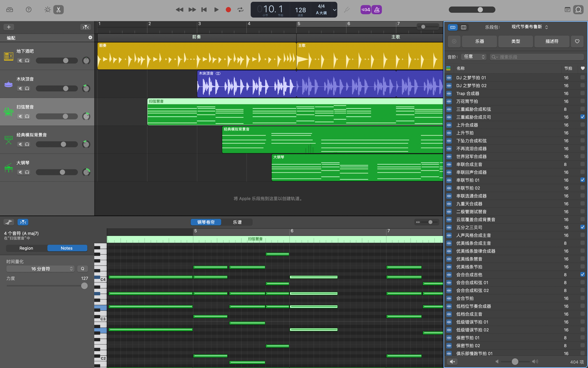Image resolution: width=588 pixels, height=368 pixels.
Task: Solo the 大钢琴 track with headphones
Action: click(27, 172)
